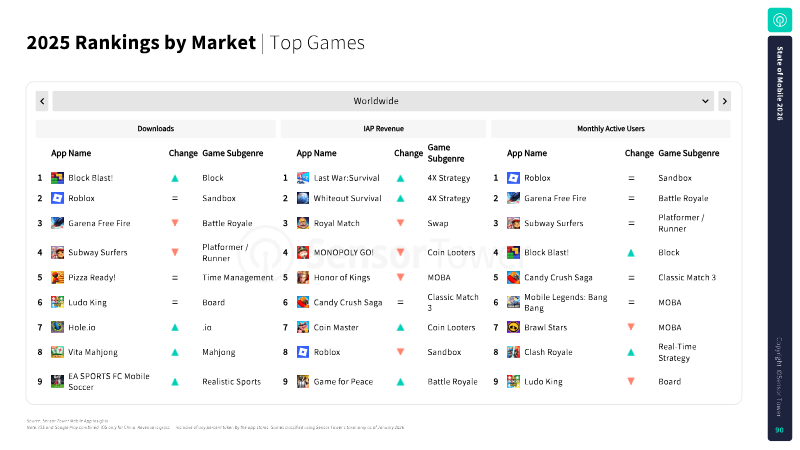Viewport: 800px width, 450px height.
Task: Click the MONOPOLY GO! game icon
Action: point(303,252)
